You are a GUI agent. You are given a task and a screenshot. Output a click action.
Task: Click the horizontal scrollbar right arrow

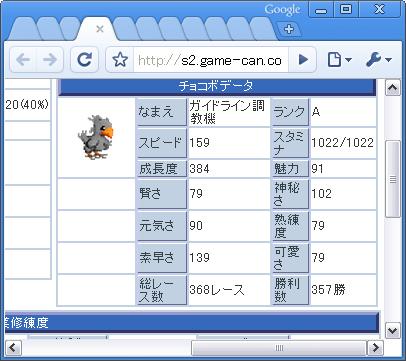(375, 348)
